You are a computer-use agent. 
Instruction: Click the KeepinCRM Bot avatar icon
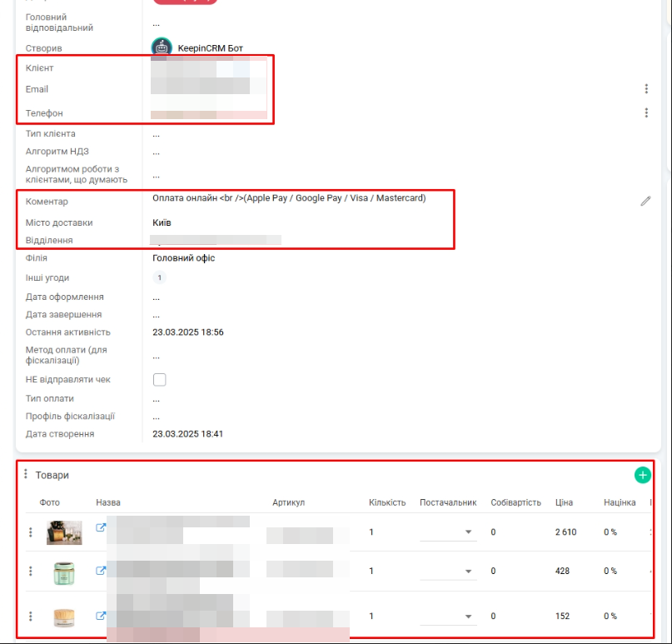click(x=162, y=47)
